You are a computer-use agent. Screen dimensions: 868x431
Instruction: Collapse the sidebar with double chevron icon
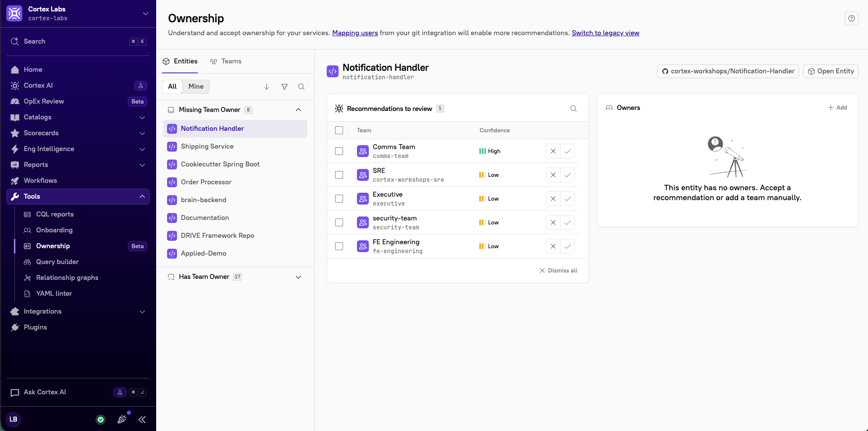coord(142,420)
